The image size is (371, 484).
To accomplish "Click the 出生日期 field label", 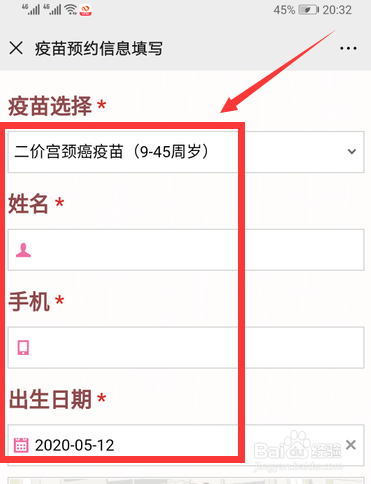I will (x=50, y=399).
